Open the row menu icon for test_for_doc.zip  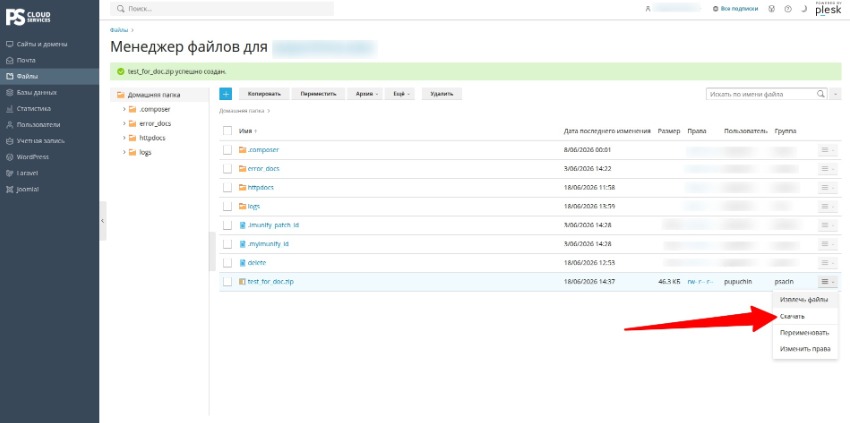827,282
